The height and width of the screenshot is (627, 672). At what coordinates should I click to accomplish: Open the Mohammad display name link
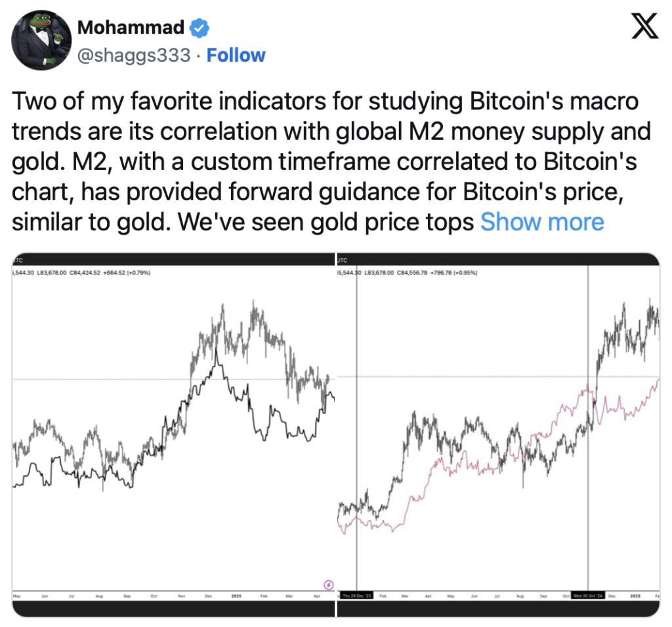click(x=131, y=28)
